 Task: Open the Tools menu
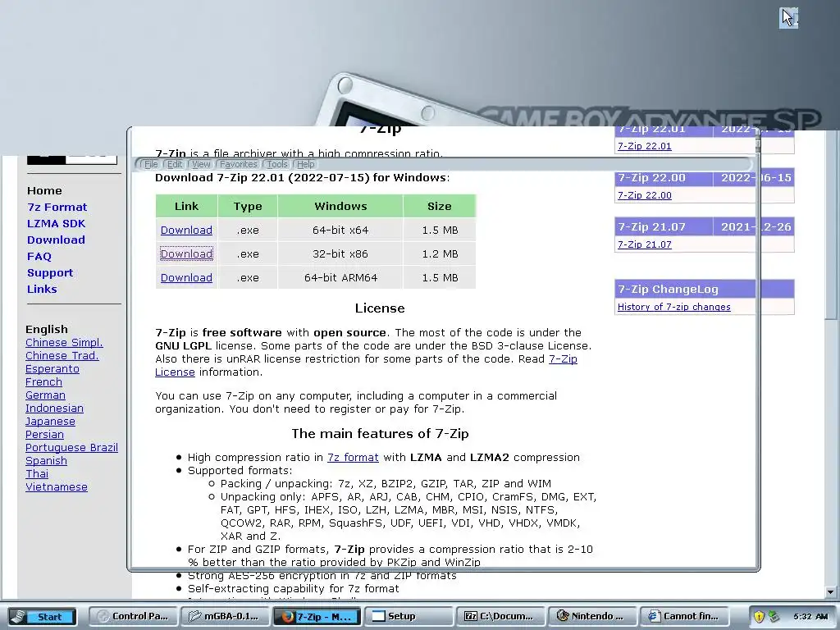pyautogui.click(x=277, y=164)
